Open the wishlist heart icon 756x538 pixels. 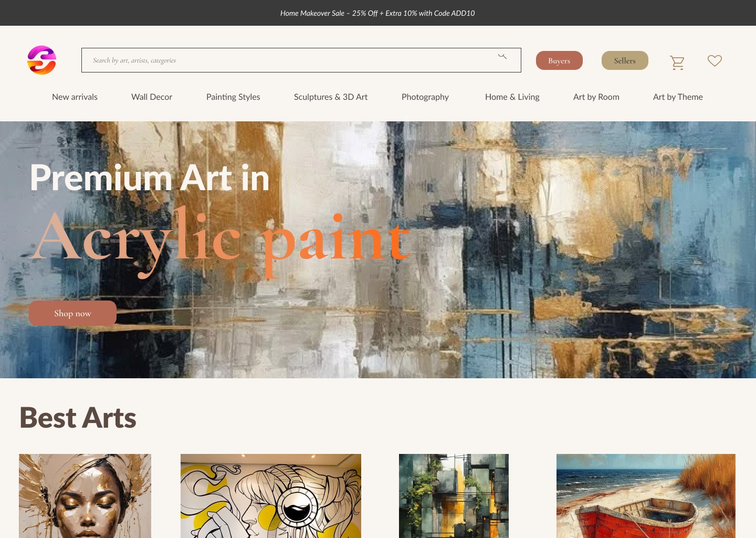click(715, 60)
